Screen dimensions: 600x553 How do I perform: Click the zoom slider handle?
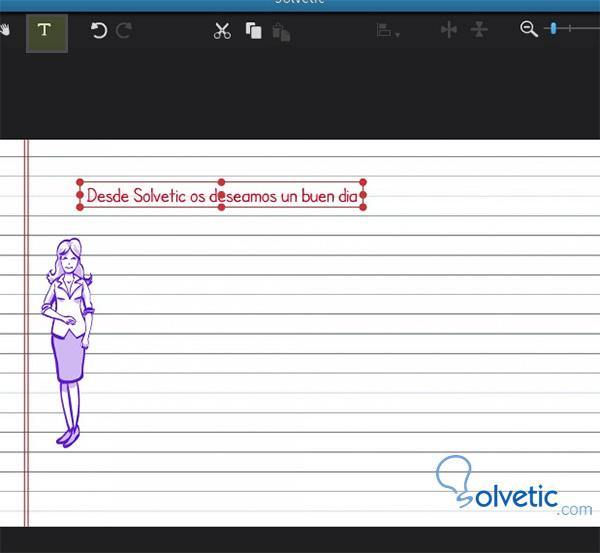point(553,28)
